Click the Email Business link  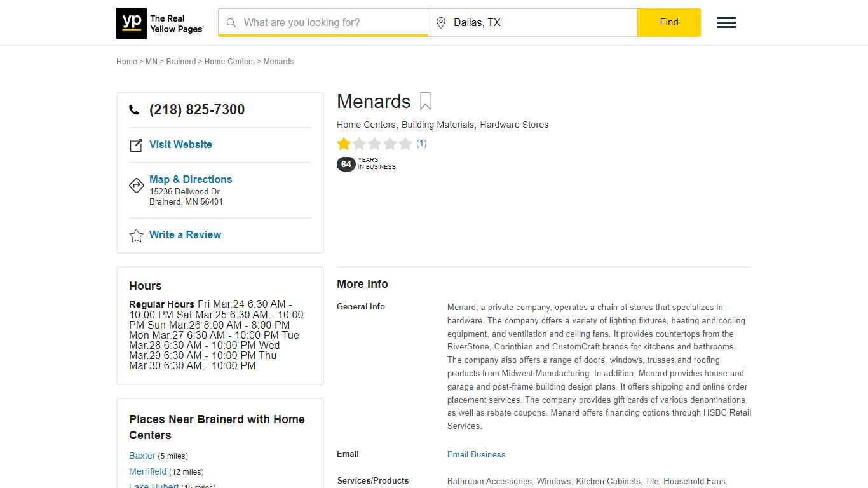point(476,454)
